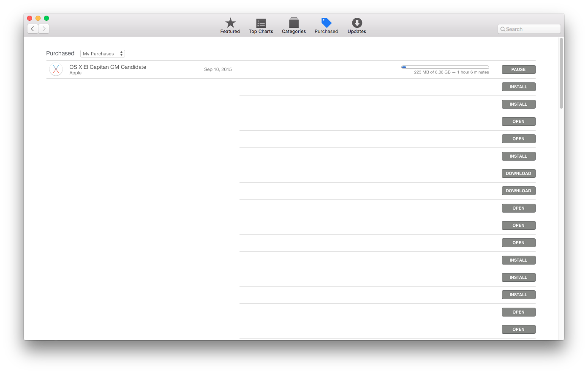This screenshot has height=374, width=588.
Task: Open OS X El Capitan GM Candidate title
Action: [108, 67]
